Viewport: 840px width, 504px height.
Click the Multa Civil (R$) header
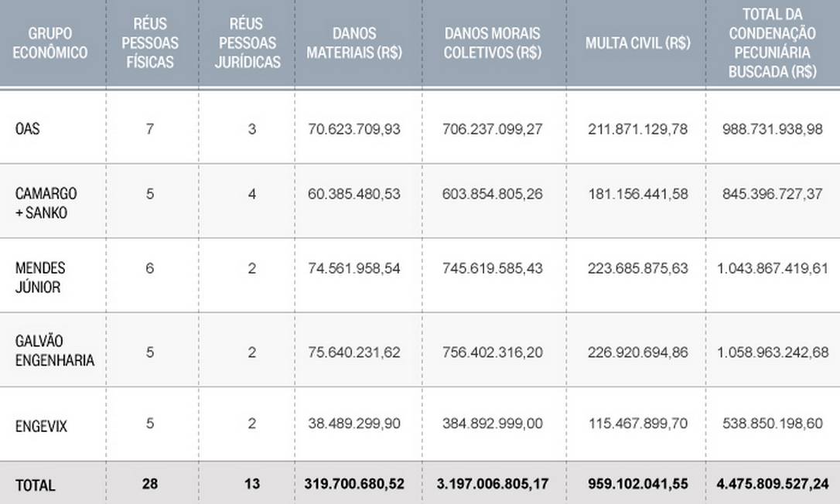pos(637,43)
